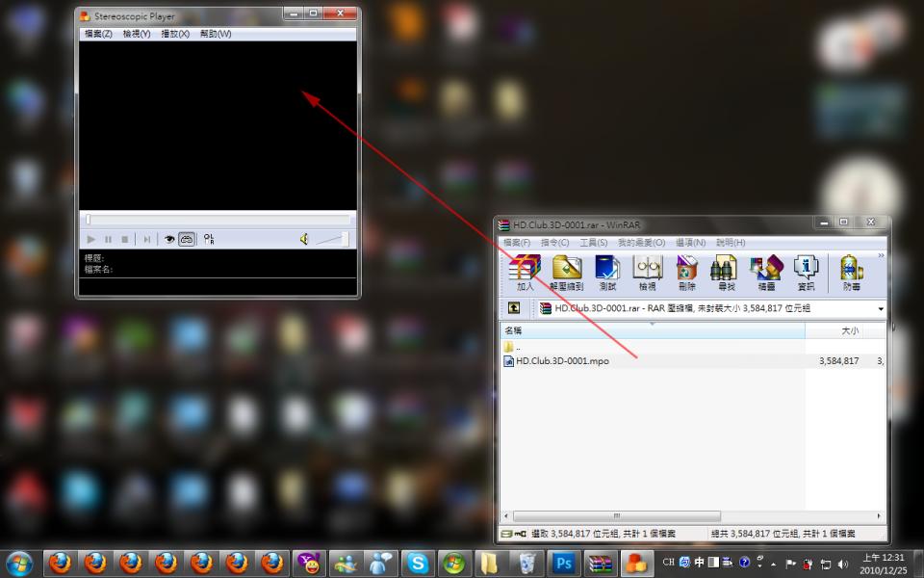Switch to WinRAR taskbar button
Screen dimensions: 924x578
pyautogui.click(x=601, y=564)
